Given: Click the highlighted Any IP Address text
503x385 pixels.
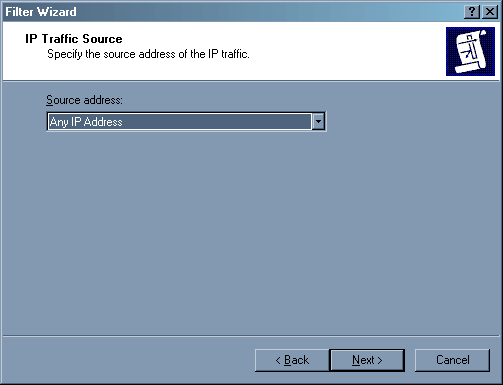Looking at the screenshot, I should [86, 122].
